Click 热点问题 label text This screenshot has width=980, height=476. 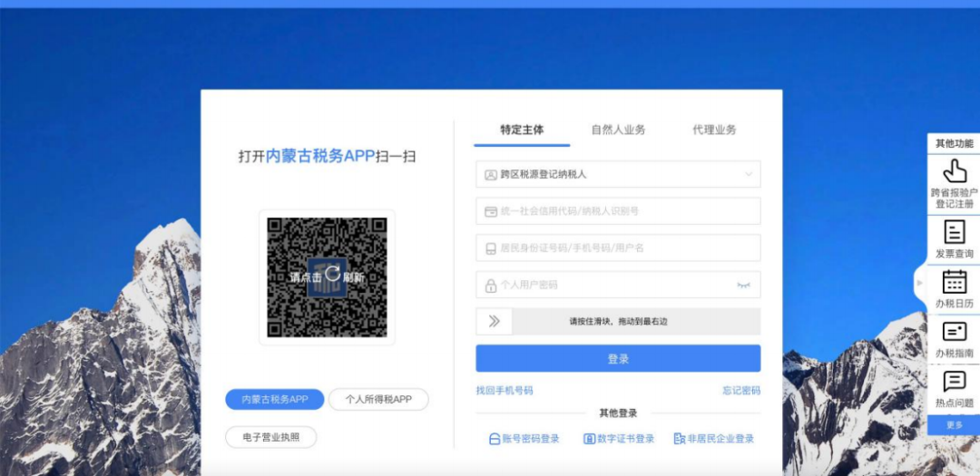tap(955, 403)
